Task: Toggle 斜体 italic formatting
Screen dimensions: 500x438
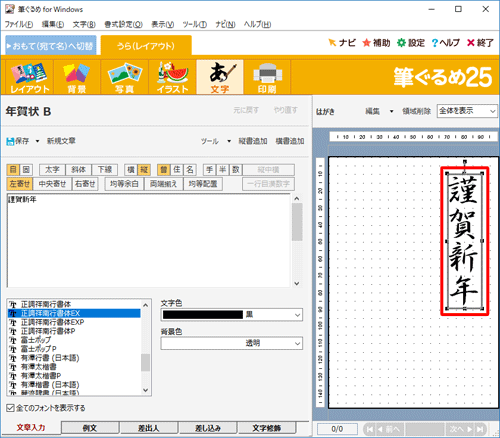Action: pos(78,170)
